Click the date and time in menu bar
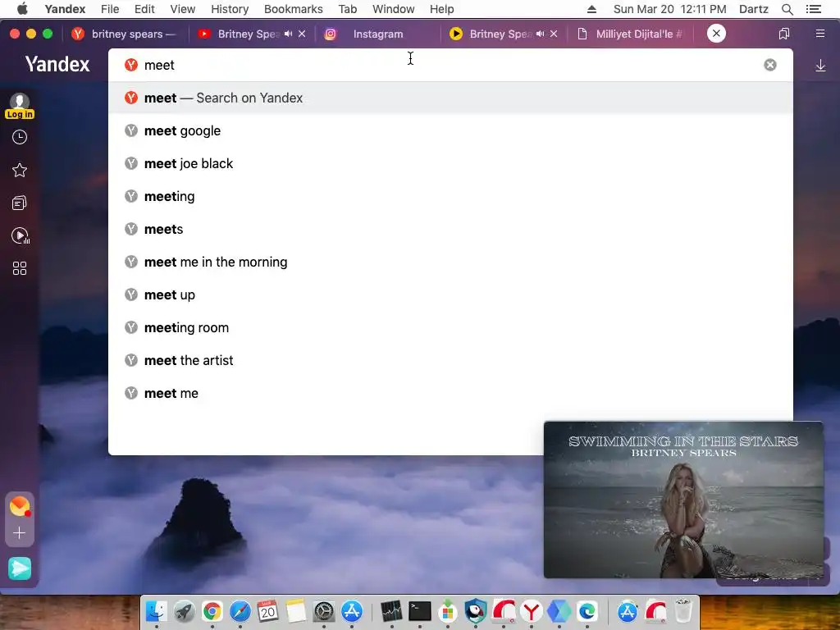 (669, 9)
